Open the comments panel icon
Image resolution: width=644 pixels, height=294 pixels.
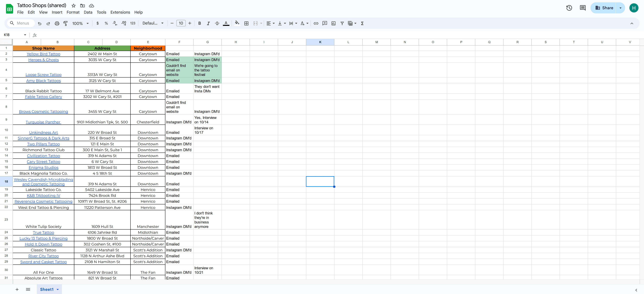click(582, 8)
